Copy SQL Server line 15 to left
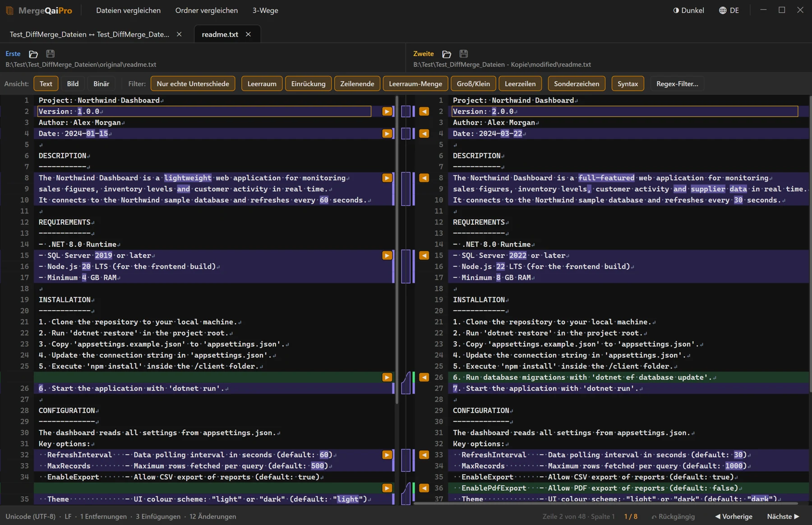812x525 pixels. 424,256
